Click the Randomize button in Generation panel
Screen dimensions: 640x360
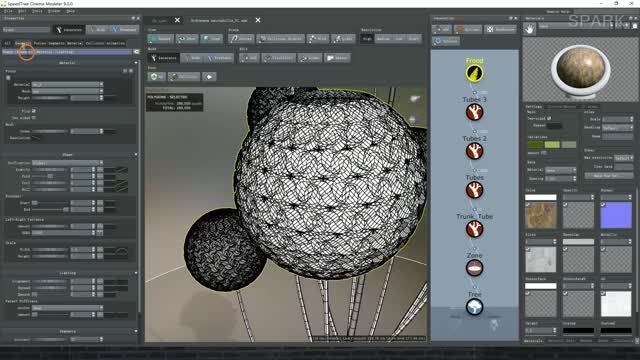[500, 29]
